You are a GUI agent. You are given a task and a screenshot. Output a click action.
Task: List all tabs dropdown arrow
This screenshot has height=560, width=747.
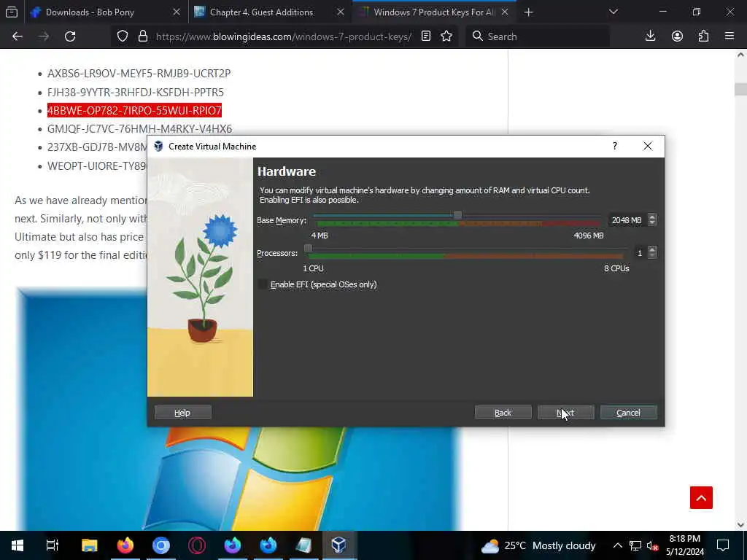tap(613, 12)
